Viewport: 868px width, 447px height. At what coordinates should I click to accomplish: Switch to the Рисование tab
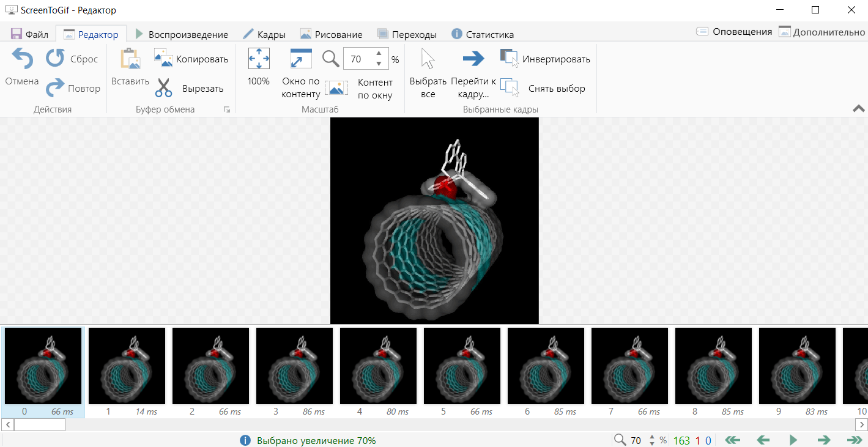tap(331, 34)
